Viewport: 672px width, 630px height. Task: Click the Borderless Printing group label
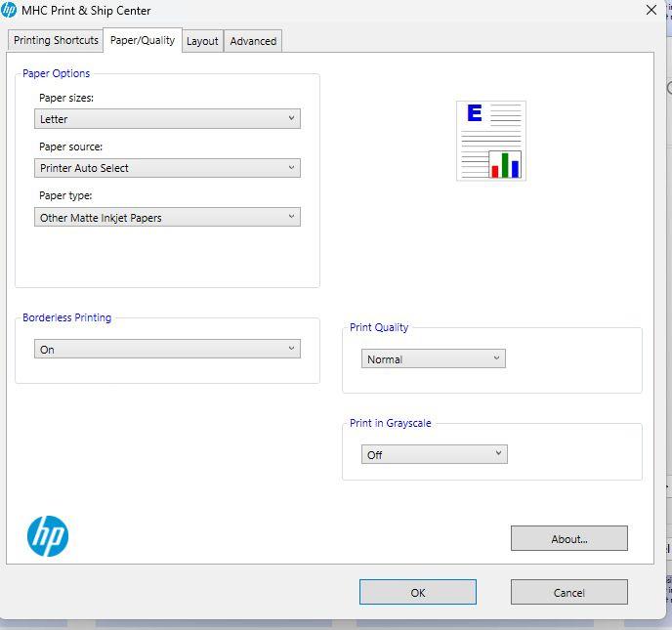[66, 317]
